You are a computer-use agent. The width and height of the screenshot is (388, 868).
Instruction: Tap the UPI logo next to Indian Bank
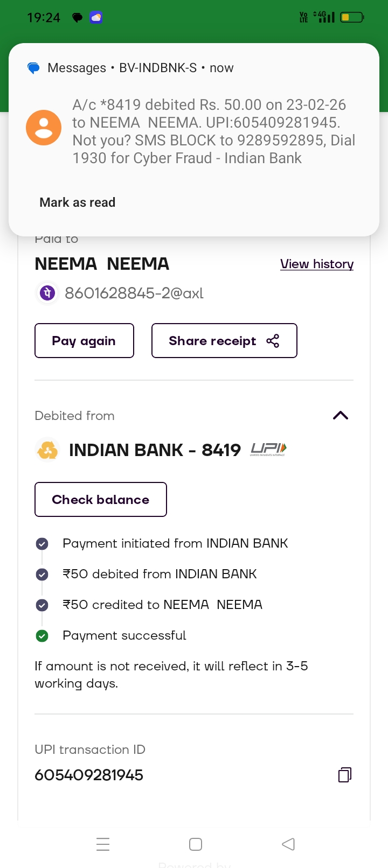pos(268,449)
